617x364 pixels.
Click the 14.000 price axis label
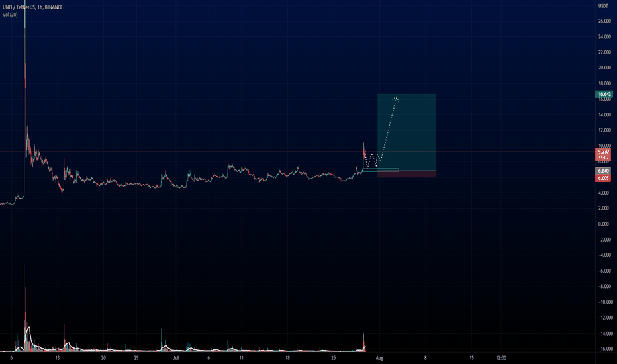[604, 115]
